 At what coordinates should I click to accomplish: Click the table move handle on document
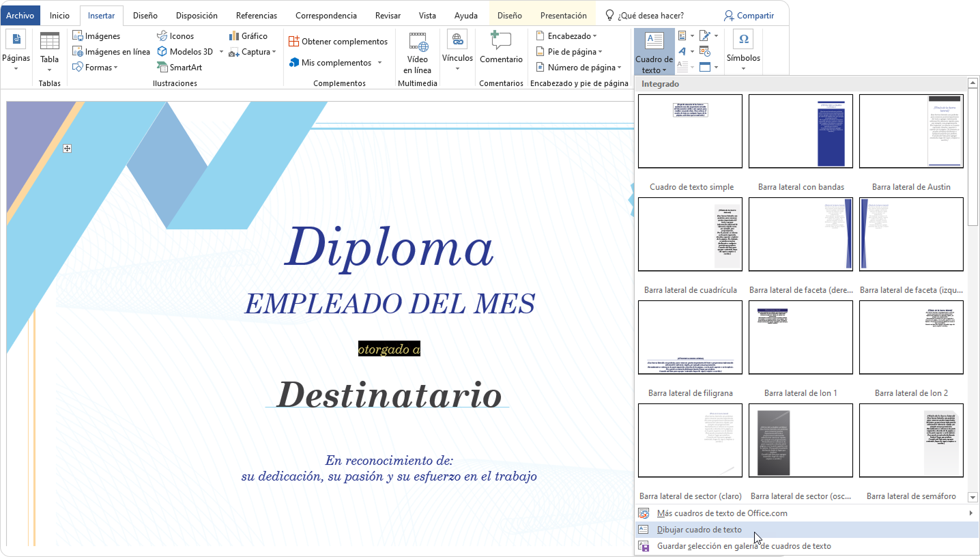pyautogui.click(x=68, y=148)
